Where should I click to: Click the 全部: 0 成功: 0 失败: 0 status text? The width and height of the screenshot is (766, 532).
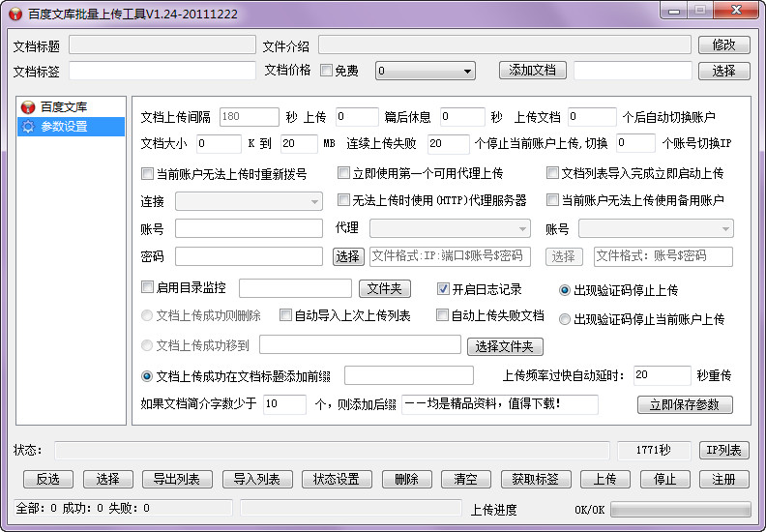click(x=82, y=508)
